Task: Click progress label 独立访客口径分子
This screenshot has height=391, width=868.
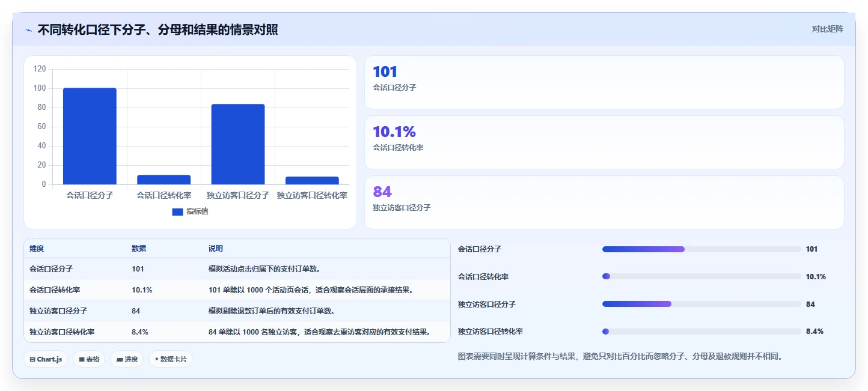Action: (487, 305)
